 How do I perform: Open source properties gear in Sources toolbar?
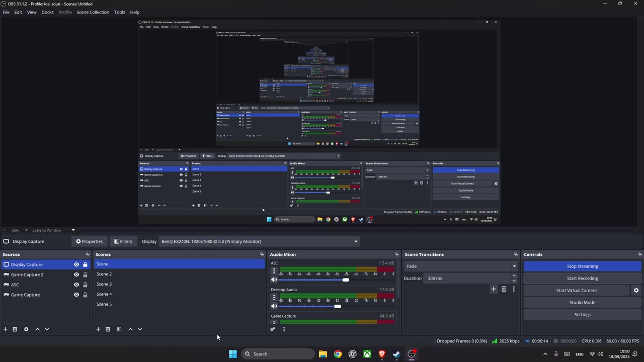pos(26,329)
